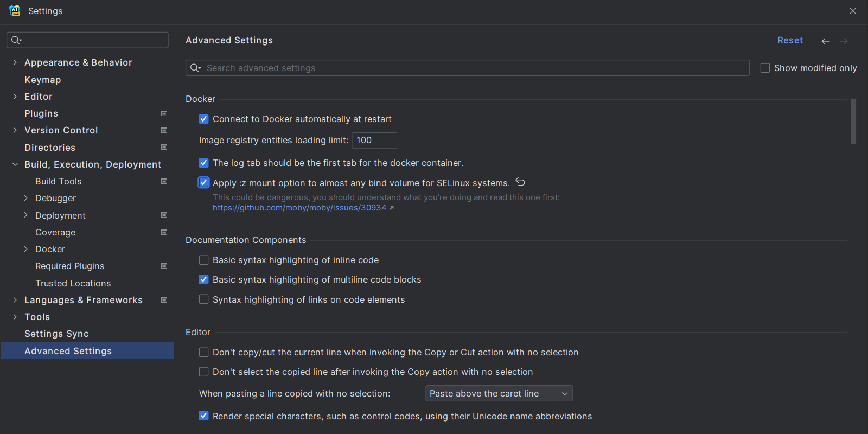Click the WebStorm logo in title bar
This screenshot has height=434, width=868.
pyautogui.click(x=15, y=11)
